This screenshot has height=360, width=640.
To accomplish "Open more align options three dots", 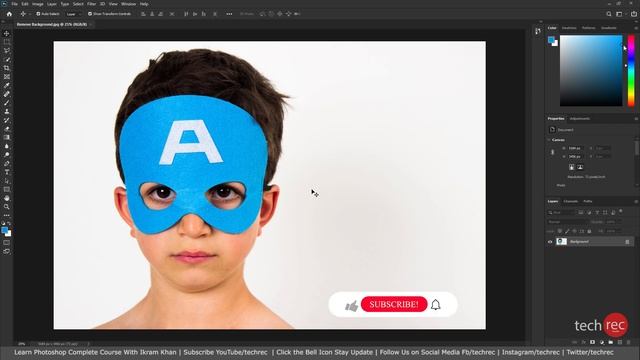I will [x=229, y=14].
